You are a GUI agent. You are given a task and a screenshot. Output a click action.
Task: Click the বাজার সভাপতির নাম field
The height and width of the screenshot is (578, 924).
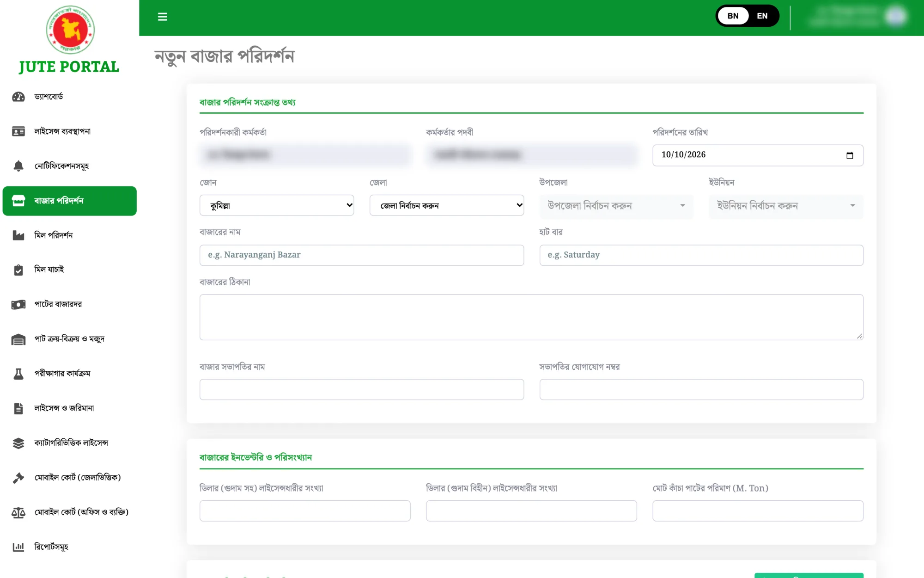[362, 389]
